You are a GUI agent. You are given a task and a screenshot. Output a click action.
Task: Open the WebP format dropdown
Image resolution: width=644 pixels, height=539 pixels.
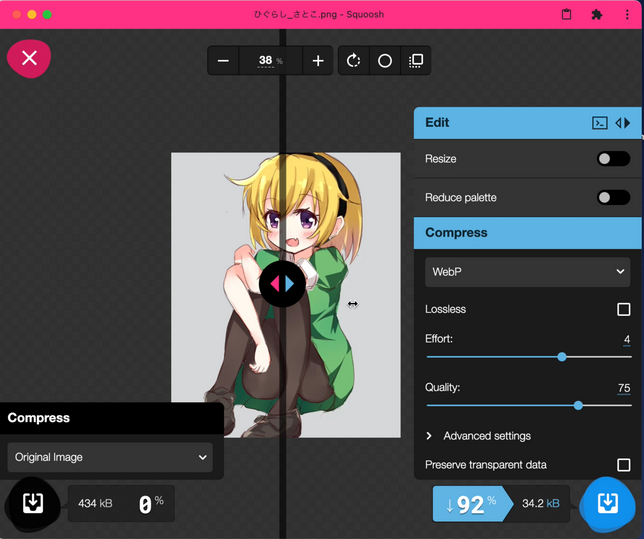(x=527, y=272)
